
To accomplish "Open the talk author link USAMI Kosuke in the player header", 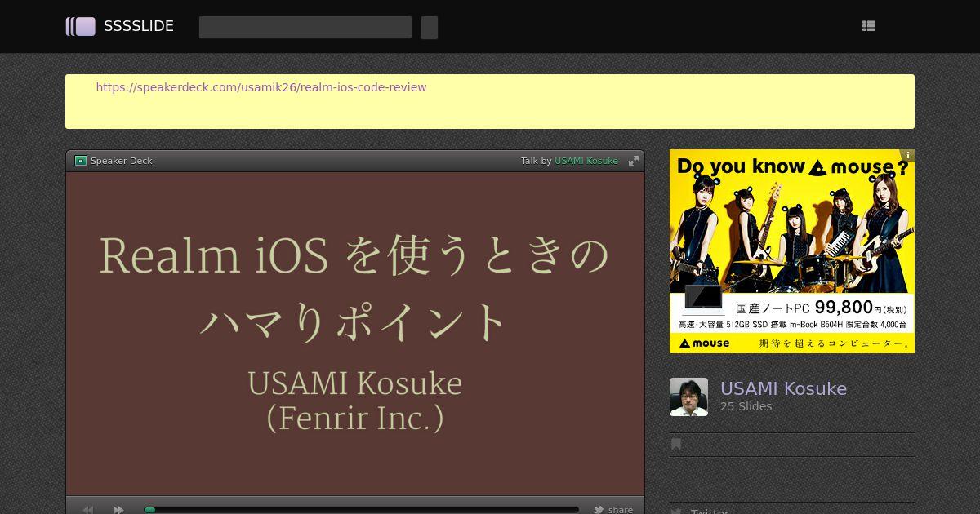I will pos(586,161).
